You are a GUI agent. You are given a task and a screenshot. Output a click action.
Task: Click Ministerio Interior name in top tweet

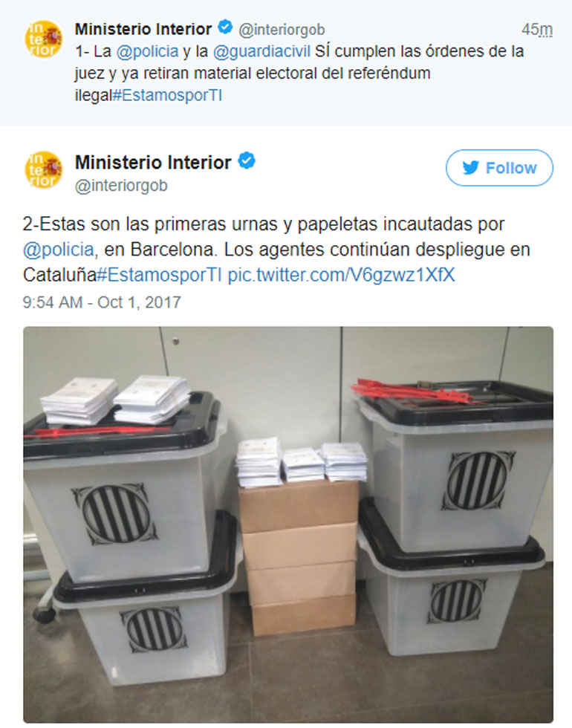click(x=143, y=29)
